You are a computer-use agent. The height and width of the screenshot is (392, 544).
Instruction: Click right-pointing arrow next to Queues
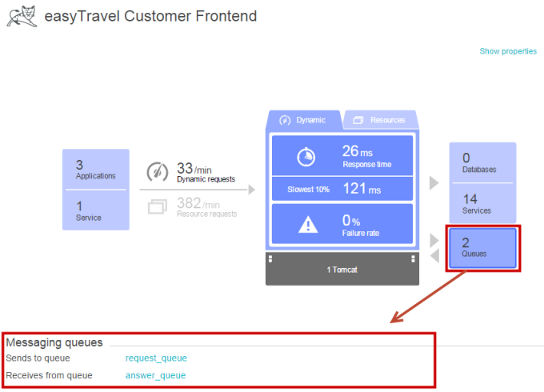pos(434,241)
